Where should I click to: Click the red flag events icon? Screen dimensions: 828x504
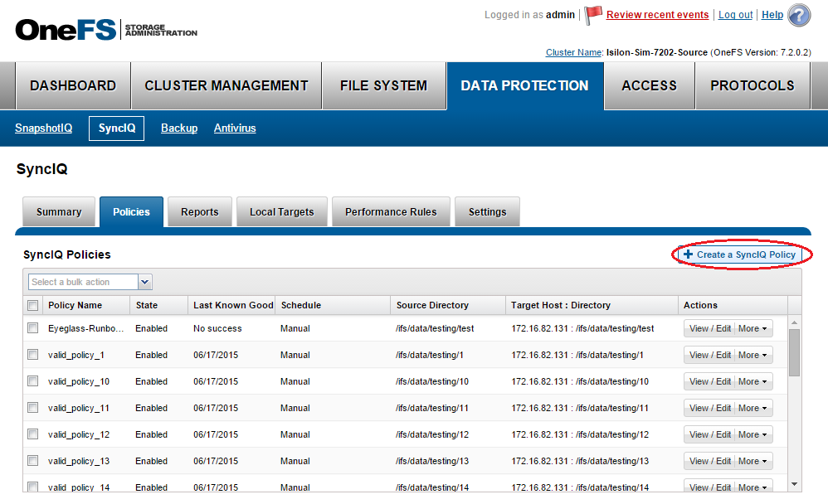[593, 15]
